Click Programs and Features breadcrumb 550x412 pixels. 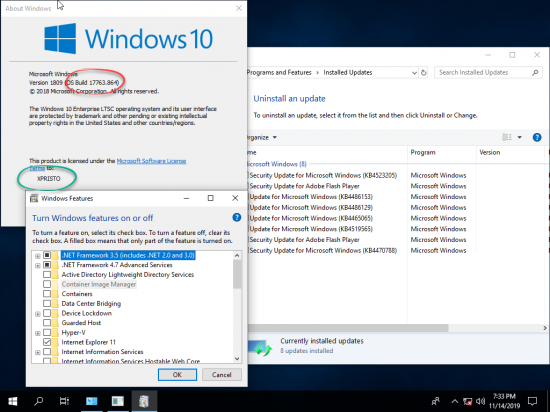(x=279, y=73)
